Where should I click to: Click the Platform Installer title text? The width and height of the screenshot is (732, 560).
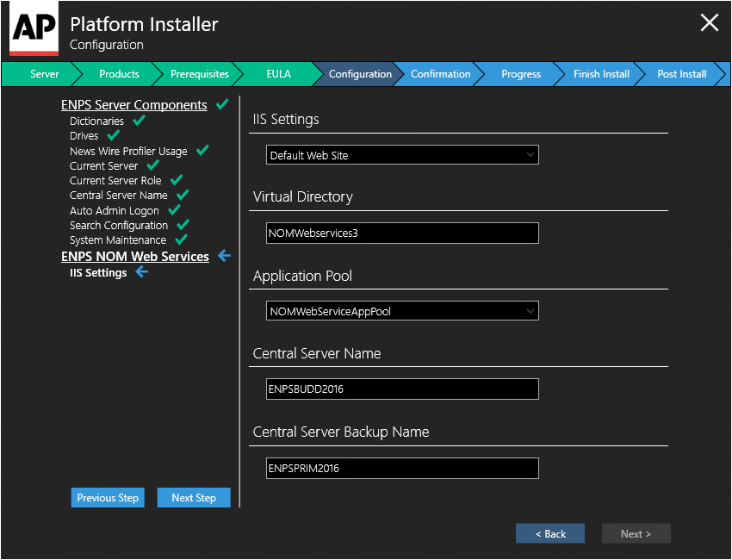(x=144, y=24)
